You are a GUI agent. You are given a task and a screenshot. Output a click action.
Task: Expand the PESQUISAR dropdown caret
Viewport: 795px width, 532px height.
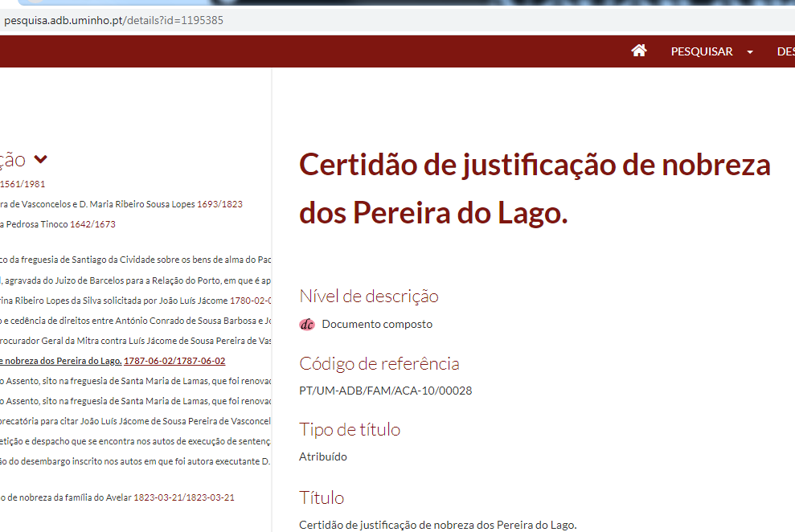point(750,52)
